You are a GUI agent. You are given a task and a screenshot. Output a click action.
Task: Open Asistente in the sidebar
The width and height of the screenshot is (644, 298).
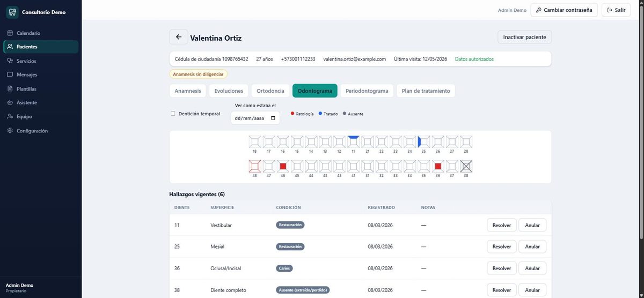pos(41,102)
